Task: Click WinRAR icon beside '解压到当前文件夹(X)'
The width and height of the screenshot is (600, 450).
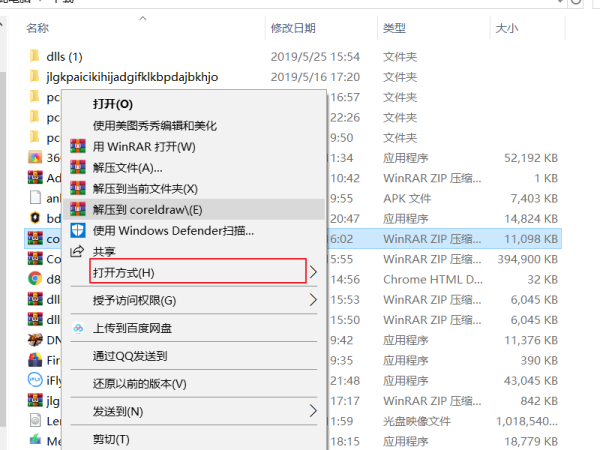Action: 78,188
